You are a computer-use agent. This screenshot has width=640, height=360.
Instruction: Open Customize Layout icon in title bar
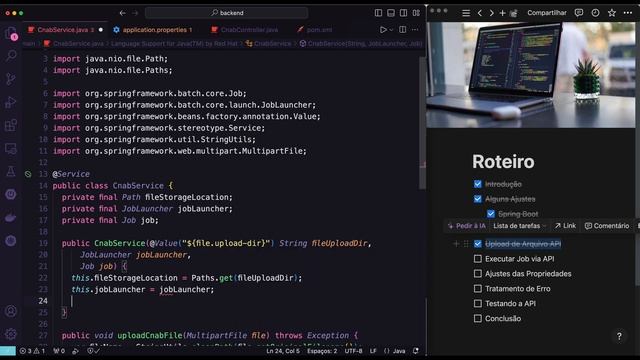click(416, 13)
